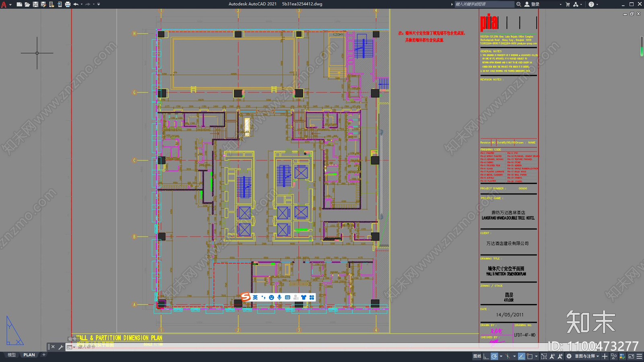Save the drawing with the floppy disk icon
644x362 pixels.
35,4
